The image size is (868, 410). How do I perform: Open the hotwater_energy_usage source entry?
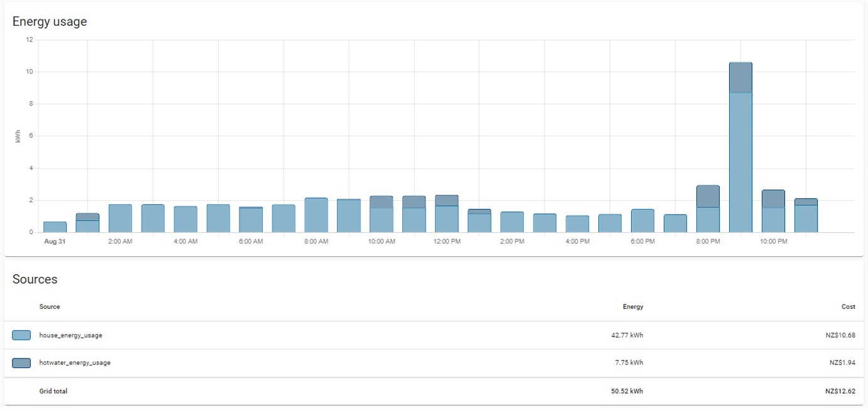pyautogui.click(x=75, y=363)
